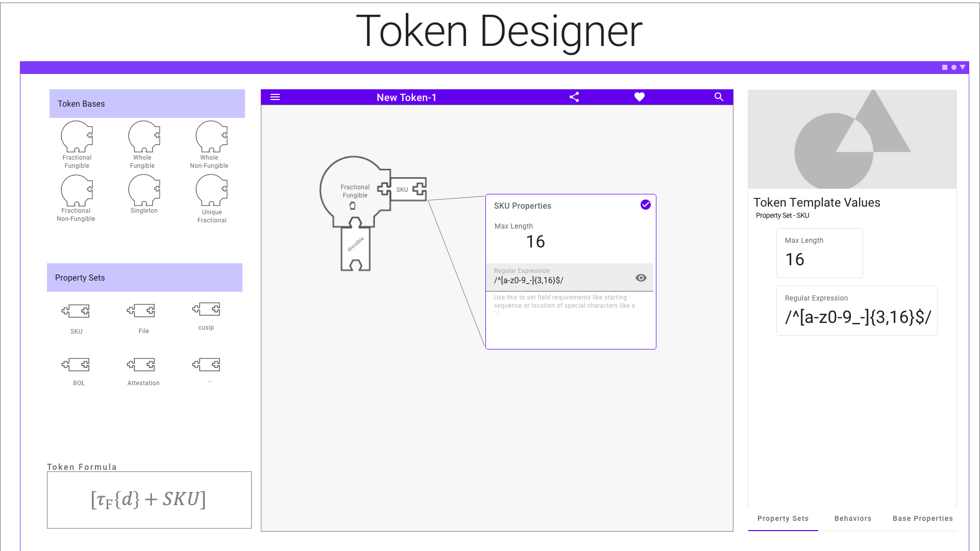
Task: Favorite the token with heart icon
Action: pyautogui.click(x=640, y=97)
